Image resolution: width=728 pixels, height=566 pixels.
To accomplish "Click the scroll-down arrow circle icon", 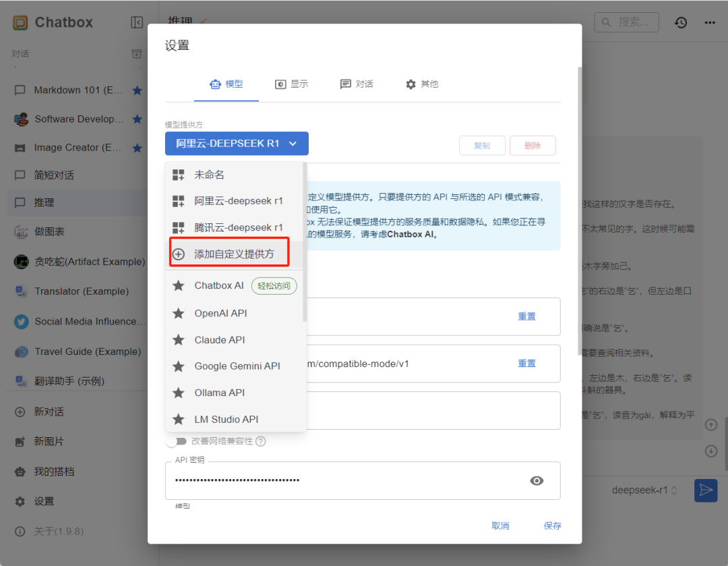I will click(711, 451).
